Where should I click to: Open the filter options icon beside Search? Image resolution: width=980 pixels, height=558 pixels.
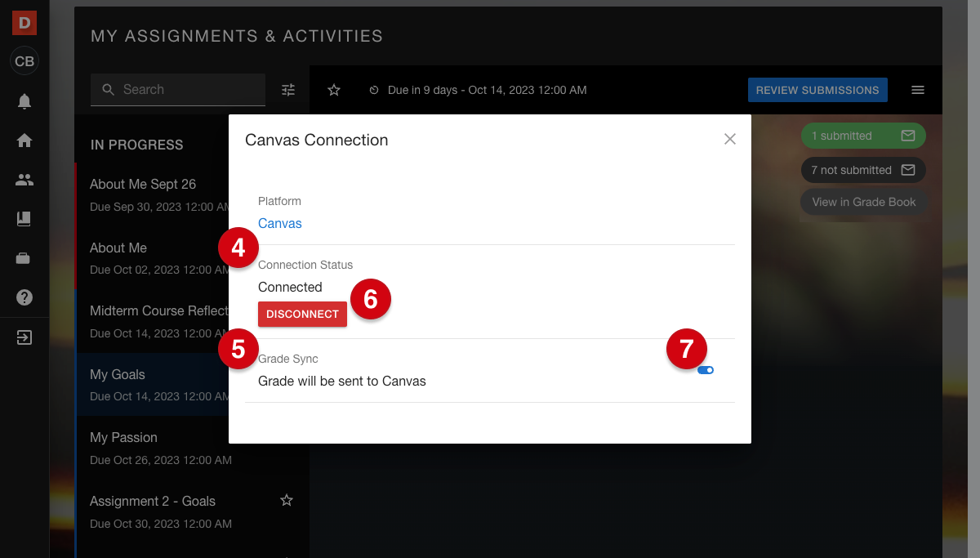[x=288, y=90]
